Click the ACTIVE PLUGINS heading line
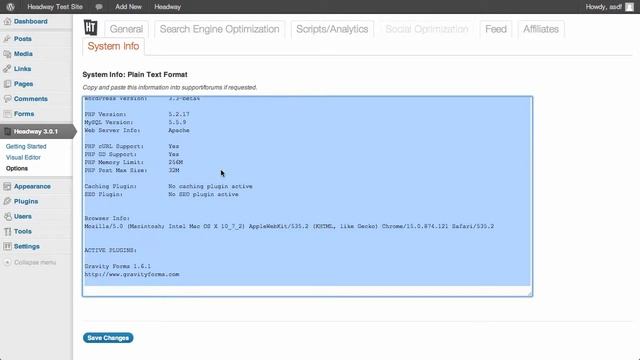The width and height of the screenshot is (640, 360). tap(111, 251)
